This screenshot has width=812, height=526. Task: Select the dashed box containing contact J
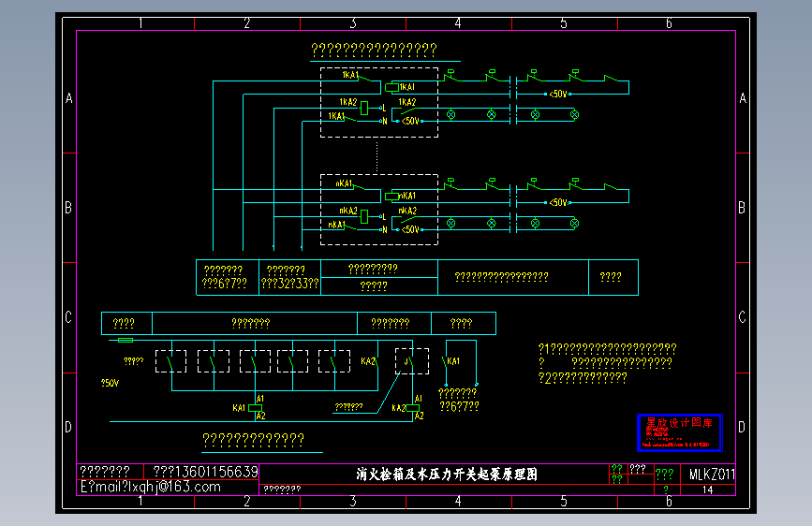click(x=412, y=361)
